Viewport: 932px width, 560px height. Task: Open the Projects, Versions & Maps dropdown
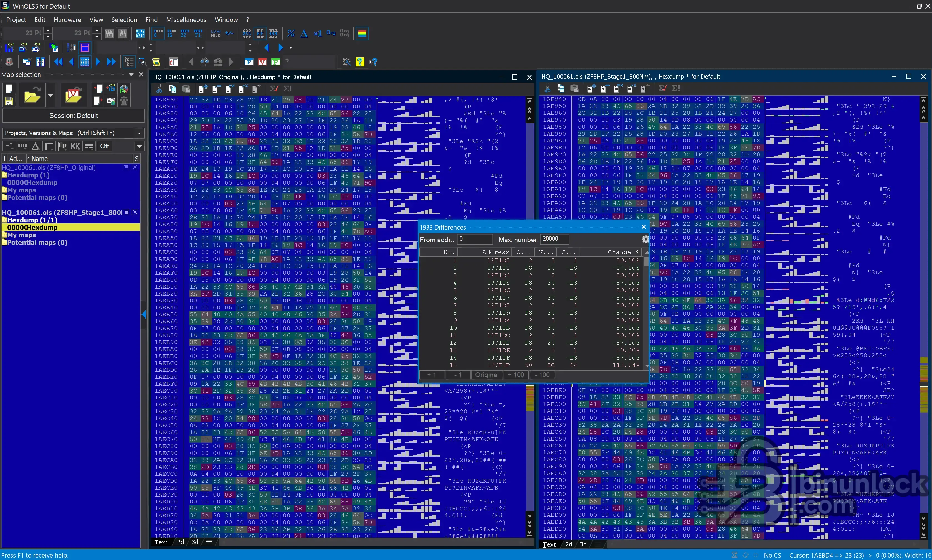(x=139, y=133)
